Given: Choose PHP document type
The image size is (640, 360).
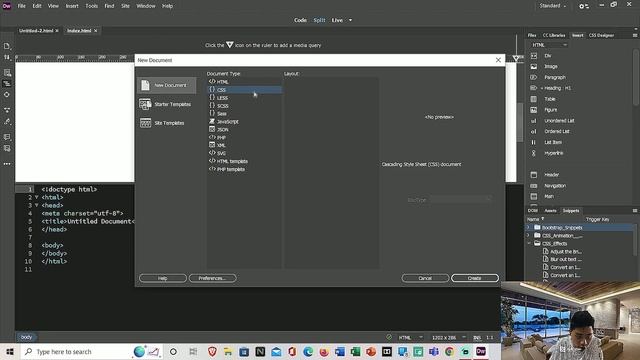Looking at the screenshot, I should 244,138.
